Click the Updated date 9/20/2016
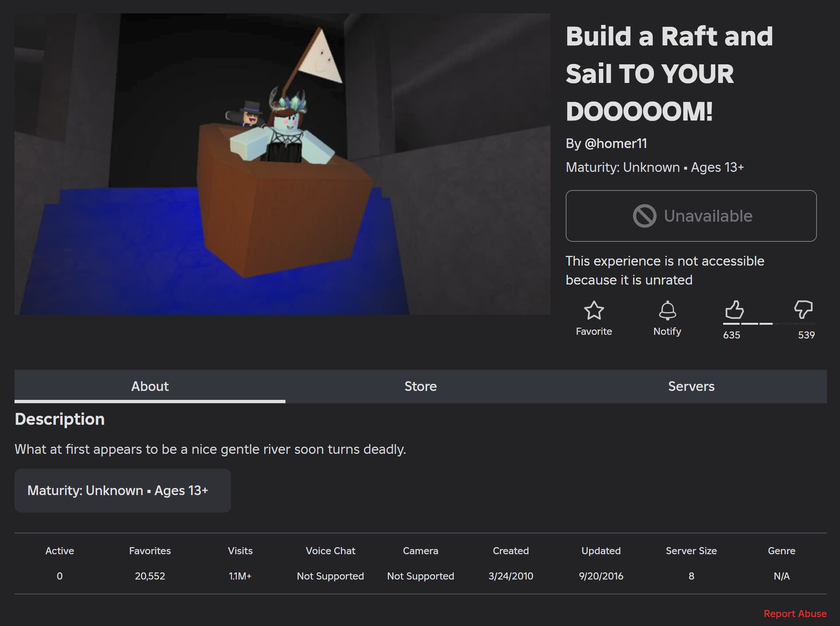840x626 pixels. [601, 576]
